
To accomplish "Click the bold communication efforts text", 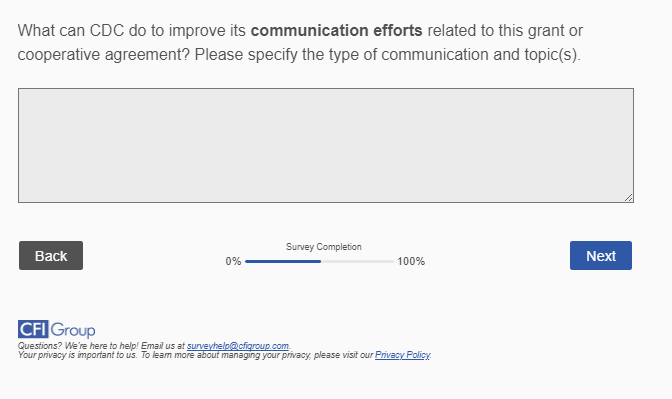I will (336, 30).
